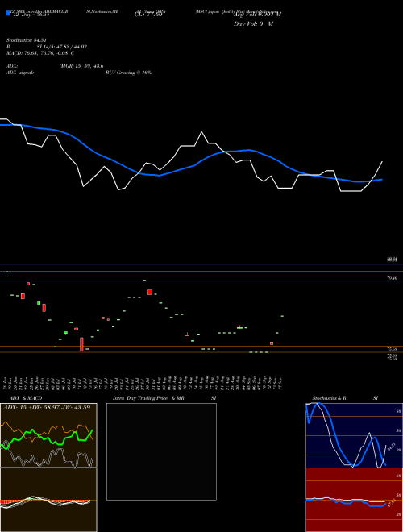Click the 'ADX & MACD' panel title
The height and width of the screenshot is (532, 403).
coord(26,398)
